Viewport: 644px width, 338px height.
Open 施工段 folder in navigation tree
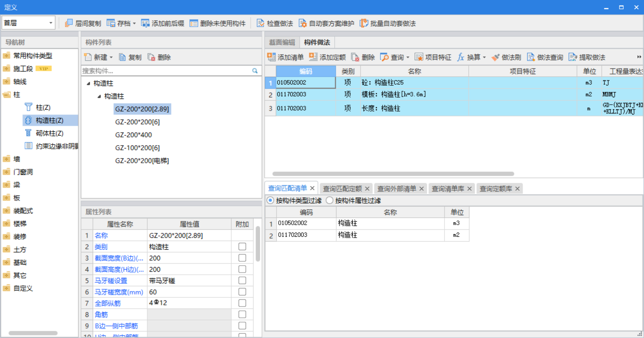coord(6,68)
